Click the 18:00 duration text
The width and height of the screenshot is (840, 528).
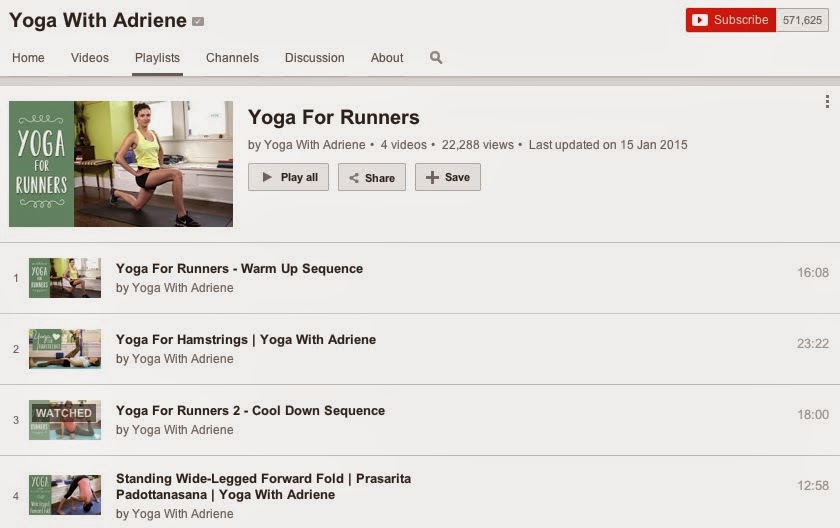coord(813,414)
